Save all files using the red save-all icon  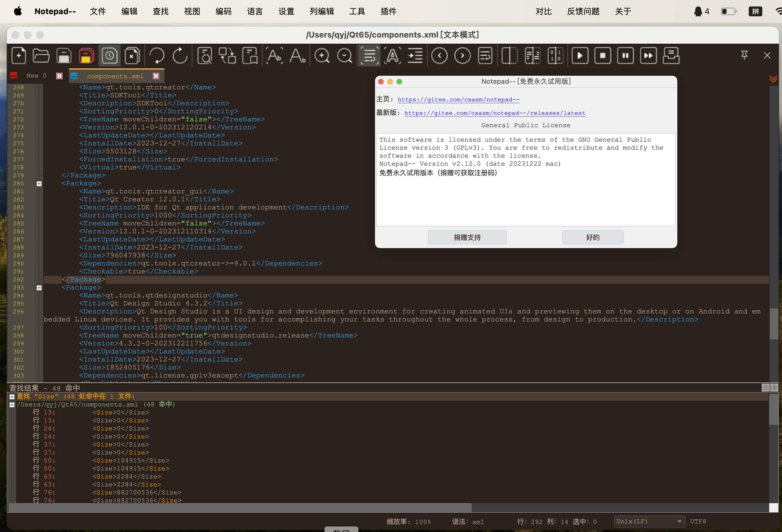pos(87,55)
